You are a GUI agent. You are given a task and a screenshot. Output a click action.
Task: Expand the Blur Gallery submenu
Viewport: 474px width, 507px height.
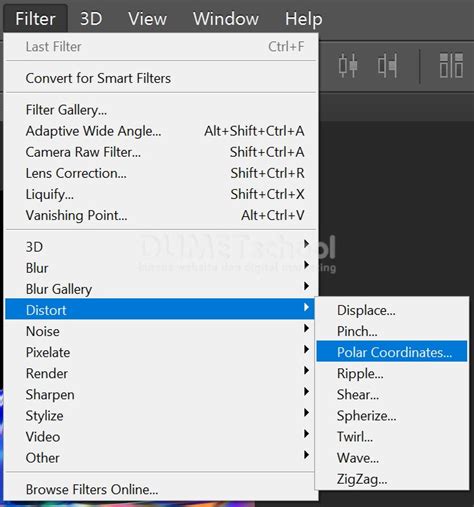pyautogui.click(x=160, y=289)
